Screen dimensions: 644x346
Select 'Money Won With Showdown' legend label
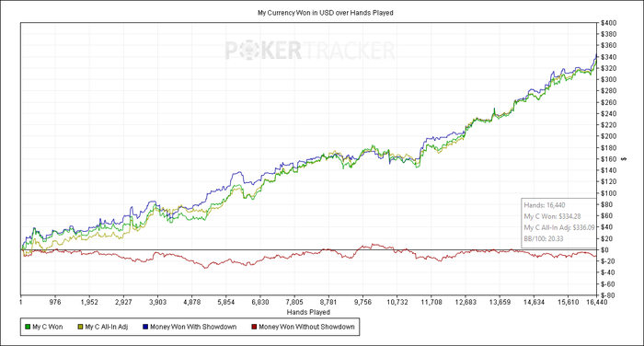click(193, 327)
